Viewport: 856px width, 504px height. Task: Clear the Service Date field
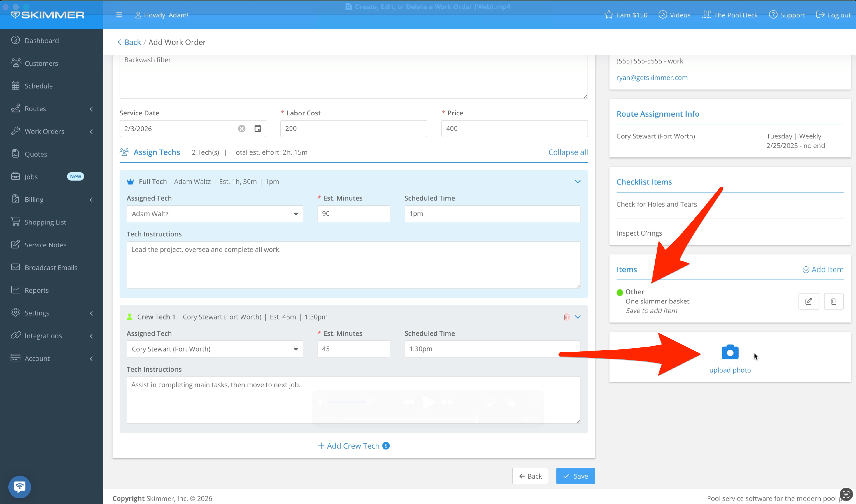point(241,128)
